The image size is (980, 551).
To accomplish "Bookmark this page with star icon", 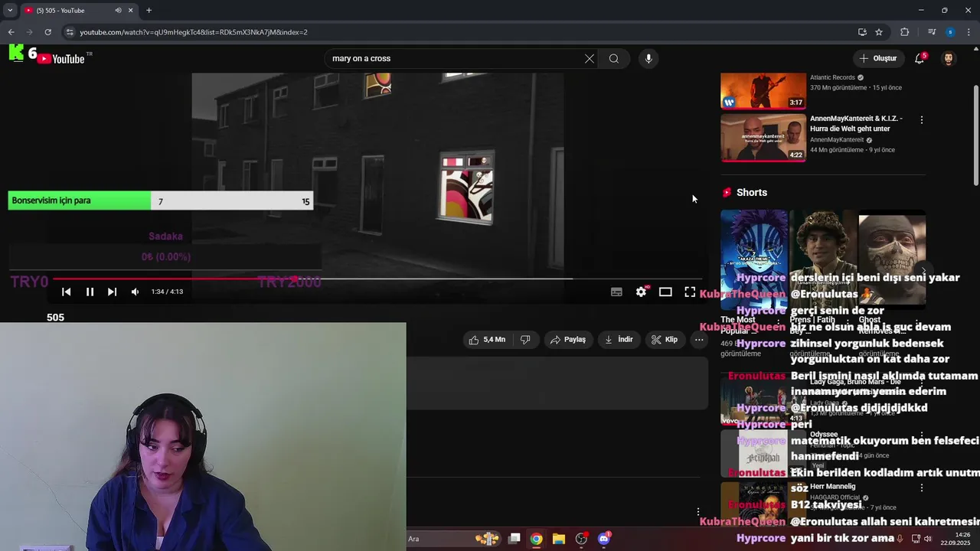I will click(879, 32).
